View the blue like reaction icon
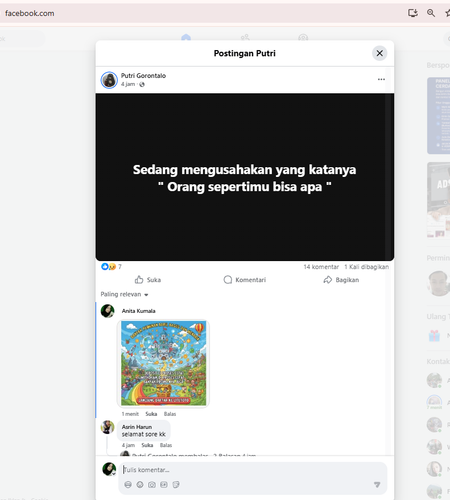Viewport: 450px width, 500px height. 105,267
